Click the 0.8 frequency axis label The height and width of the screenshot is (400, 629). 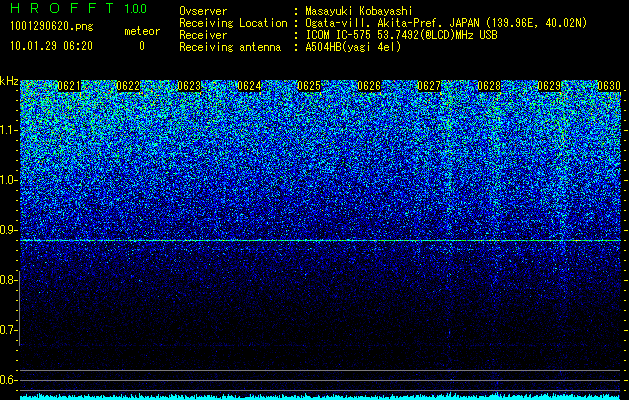click(x=7, y=280)
